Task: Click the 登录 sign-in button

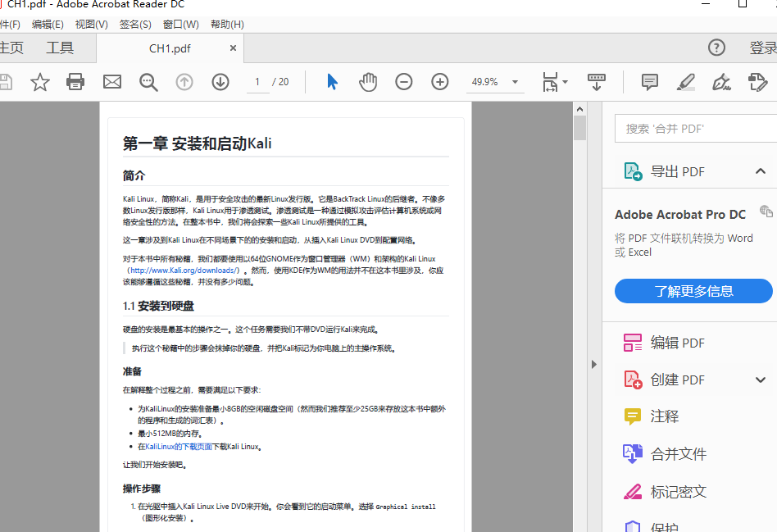Action: coord(763,48)
